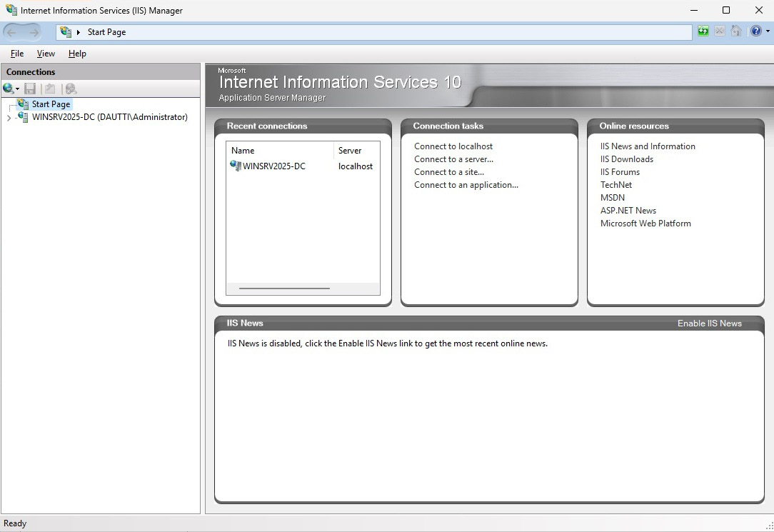Click the Stop icon in address bar
This screenshot has height=532, width=774.
pyautogui.click(x=720, y=31)
